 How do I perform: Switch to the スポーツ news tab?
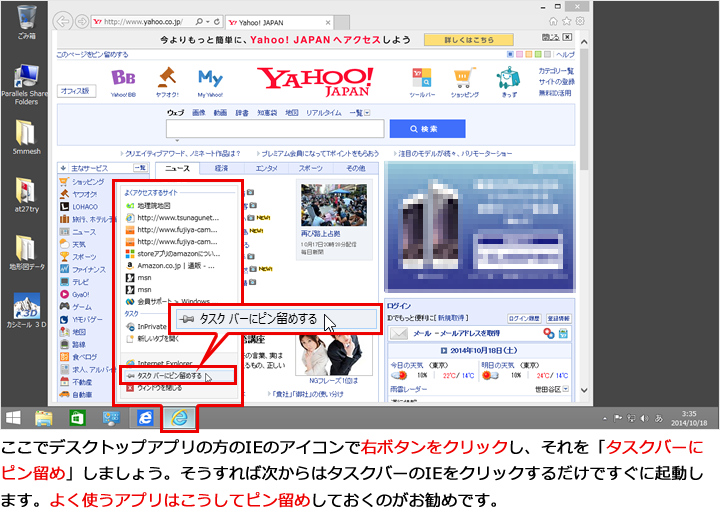(x=311, y=169)
